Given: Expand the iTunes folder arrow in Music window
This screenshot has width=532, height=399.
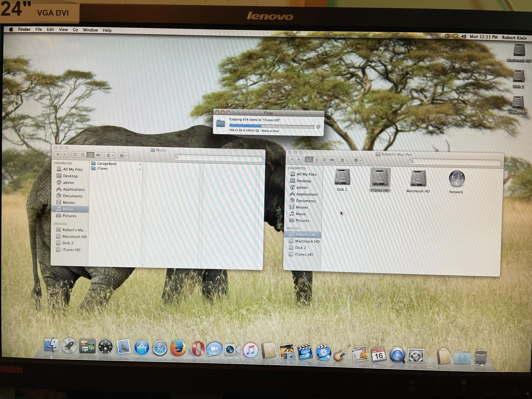Looking at the screenshot, I should click(140, 169).
